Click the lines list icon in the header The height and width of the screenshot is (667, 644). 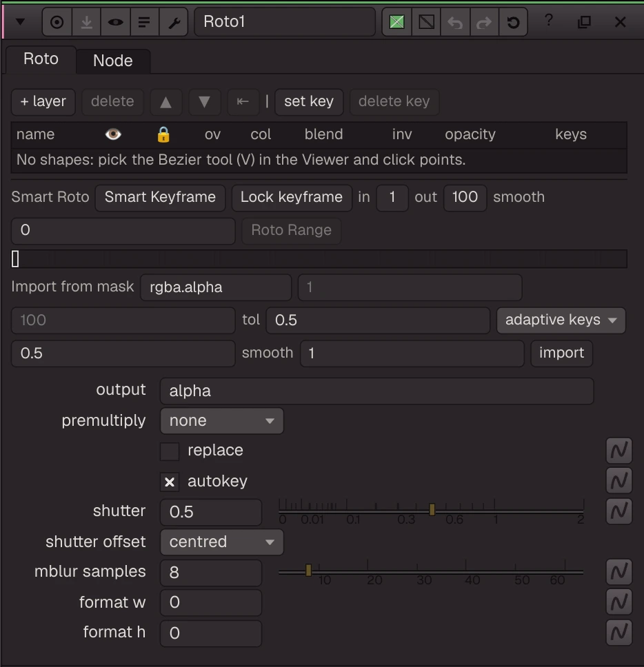[144, 22]
